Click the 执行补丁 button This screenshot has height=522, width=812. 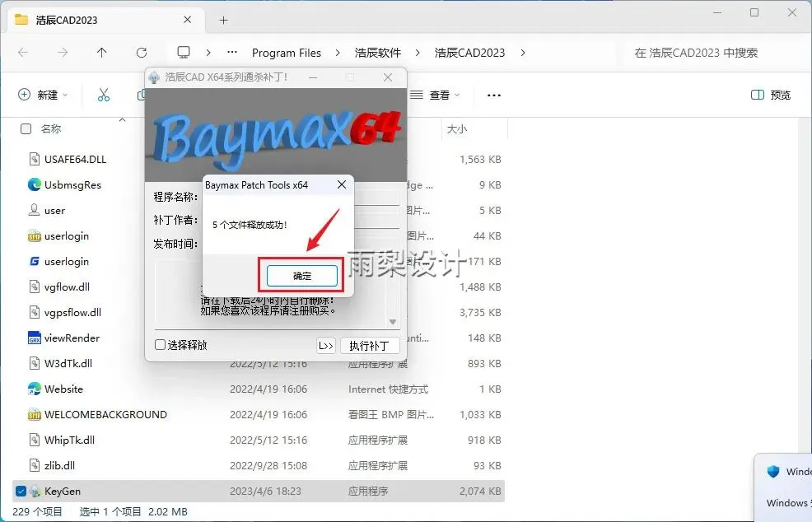369,346
